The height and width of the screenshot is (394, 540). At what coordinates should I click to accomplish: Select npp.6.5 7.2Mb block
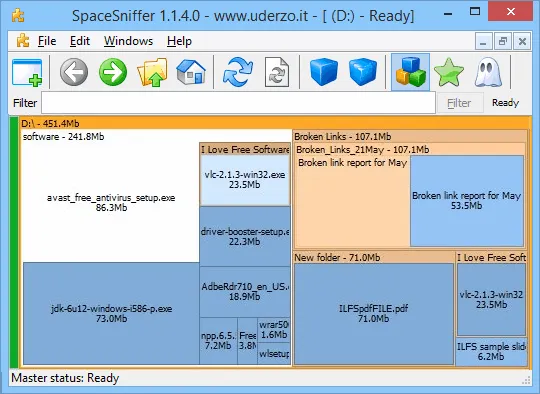[218, 341]
